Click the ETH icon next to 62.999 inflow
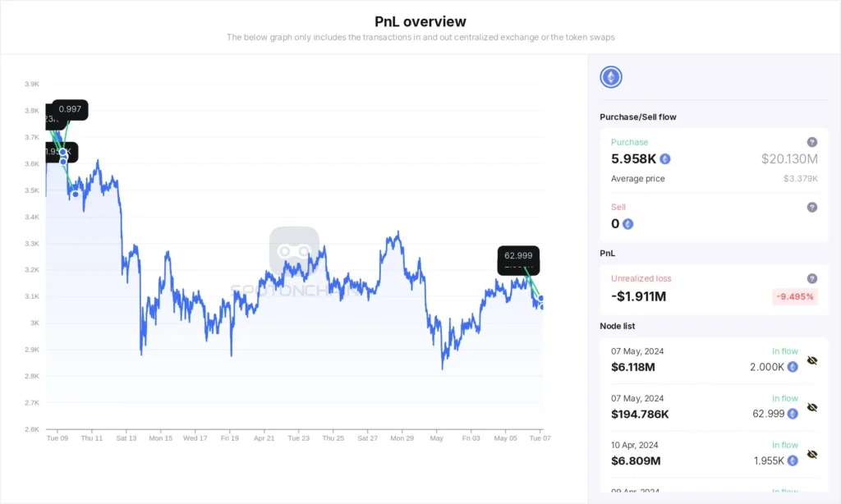 pos(791,414)
